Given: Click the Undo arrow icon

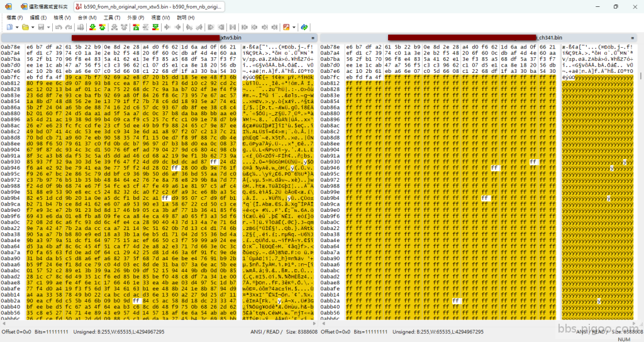Looking at the screenshot, I should tap(57, 27).
